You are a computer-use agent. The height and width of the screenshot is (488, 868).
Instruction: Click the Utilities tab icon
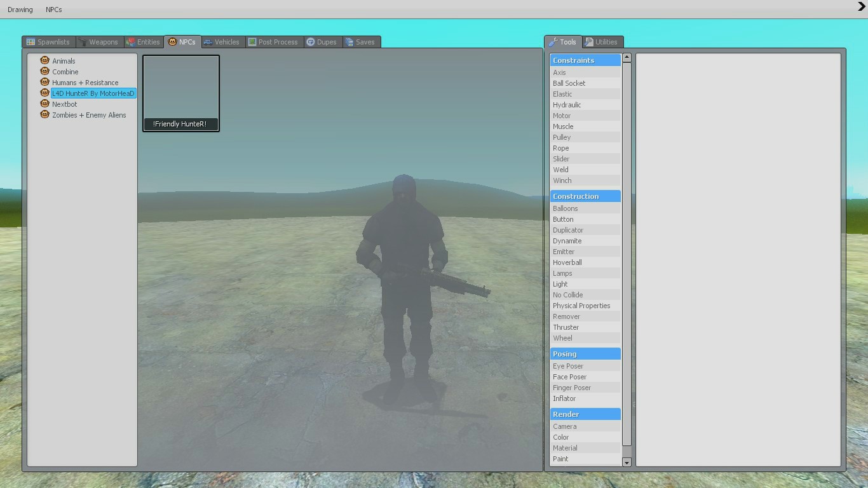[x=588, y=41]
